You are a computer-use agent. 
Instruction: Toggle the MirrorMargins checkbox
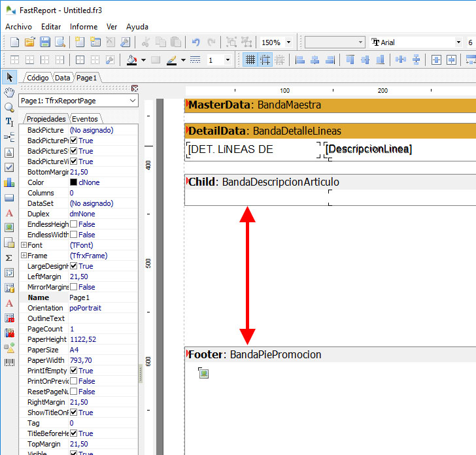[74, 287]
